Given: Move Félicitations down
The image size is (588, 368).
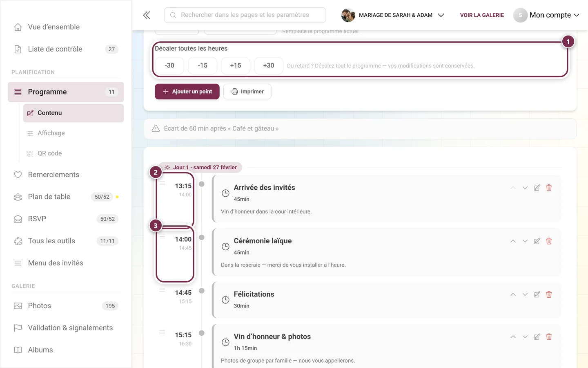Looking at the screenshot, I should [525, 294].
